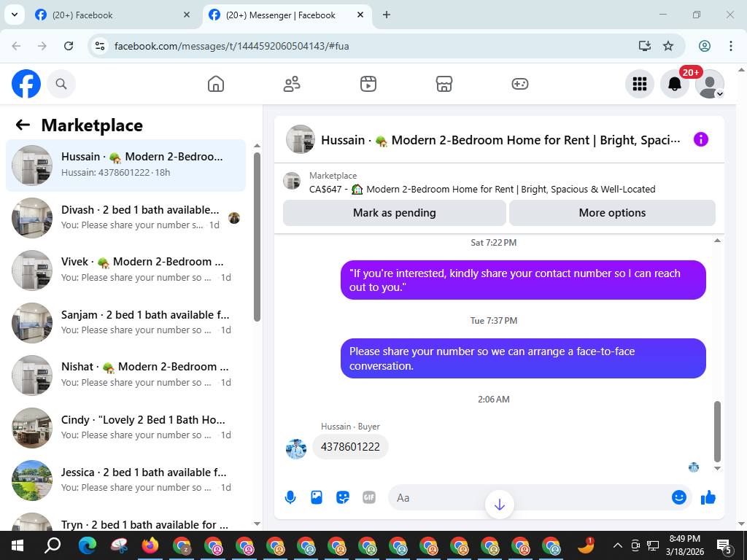Viewport: 747px width, 560px height.
Task: Open Cindy Lovely 2 Bed chat
Action: pos(125,427)
